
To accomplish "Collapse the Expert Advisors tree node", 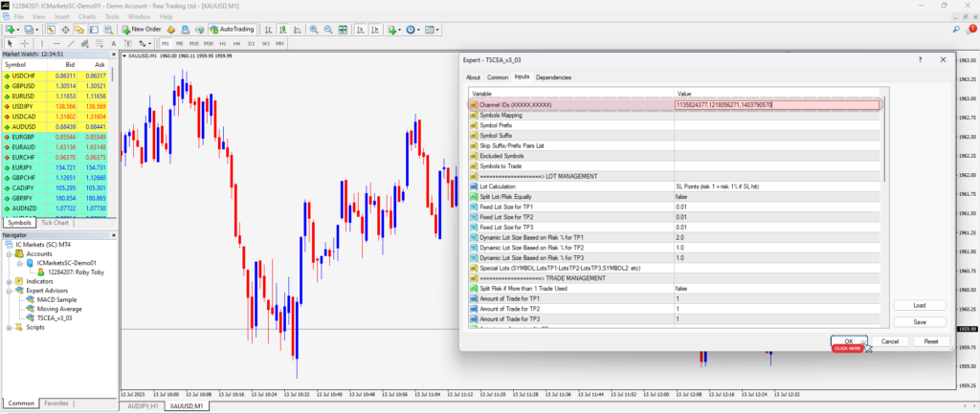I will click(10, 291).
